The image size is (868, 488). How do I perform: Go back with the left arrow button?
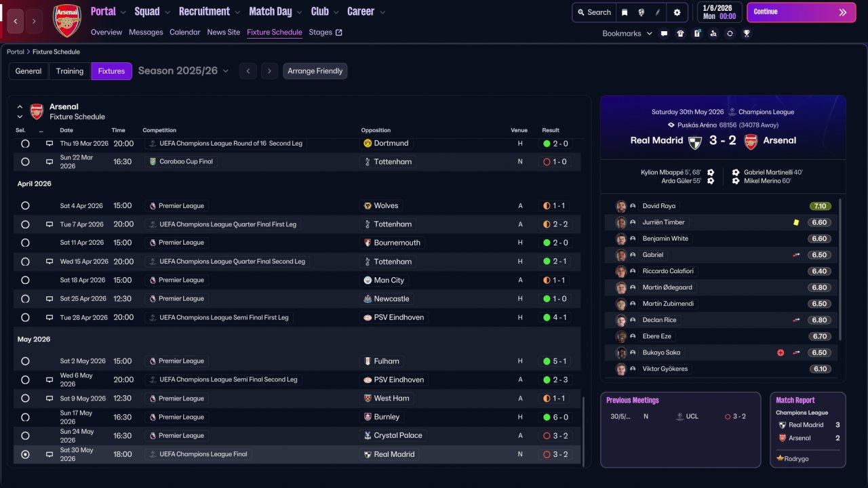(16, 21)
